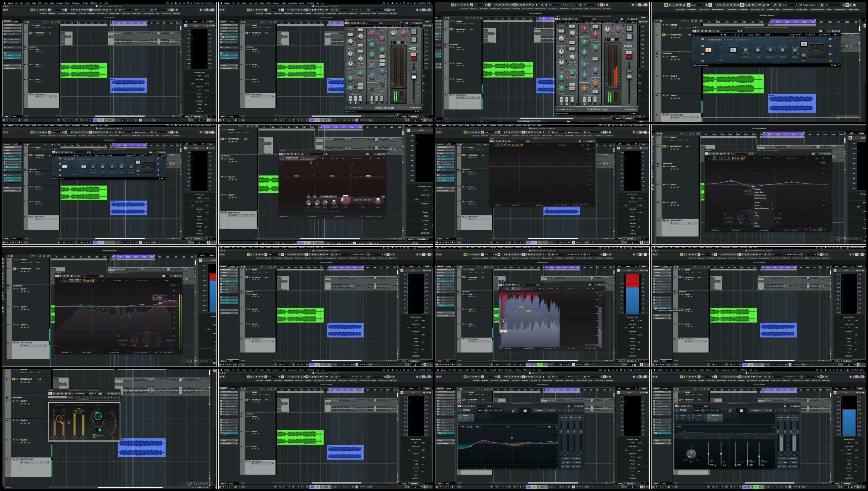The height and width of the screenshot is (491, 868).
Task: Click red ALL button, SSL frame with menu bar
Action: coord(414,59)
